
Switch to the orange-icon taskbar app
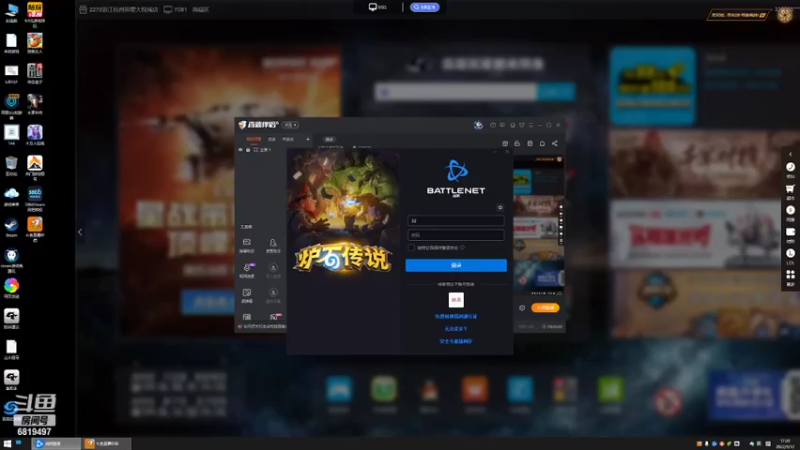[105, 443]
